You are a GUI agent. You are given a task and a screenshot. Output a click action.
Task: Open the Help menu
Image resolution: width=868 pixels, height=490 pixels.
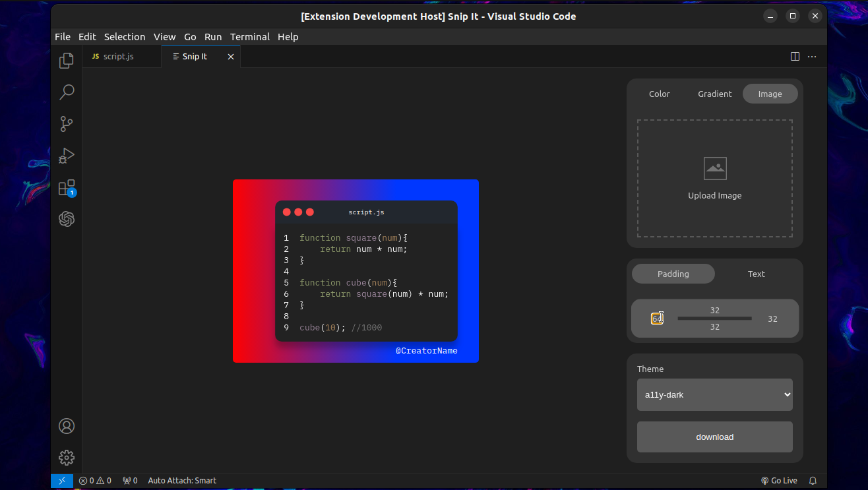288,37
